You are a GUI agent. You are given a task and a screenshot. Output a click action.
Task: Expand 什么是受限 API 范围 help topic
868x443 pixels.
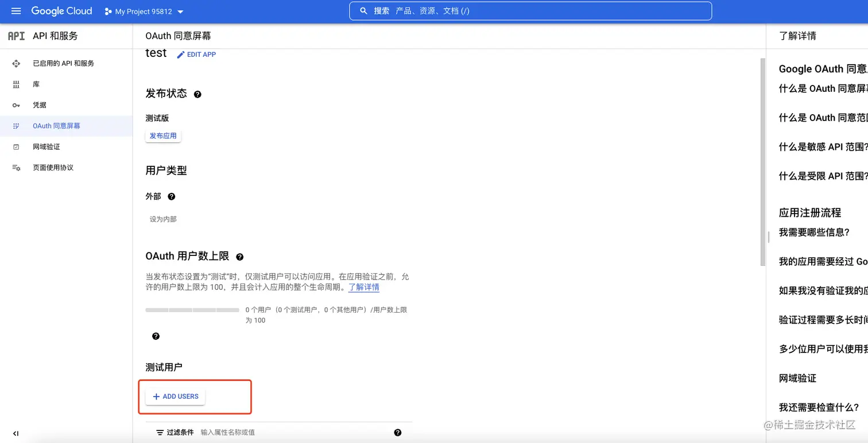pos(823,176)
